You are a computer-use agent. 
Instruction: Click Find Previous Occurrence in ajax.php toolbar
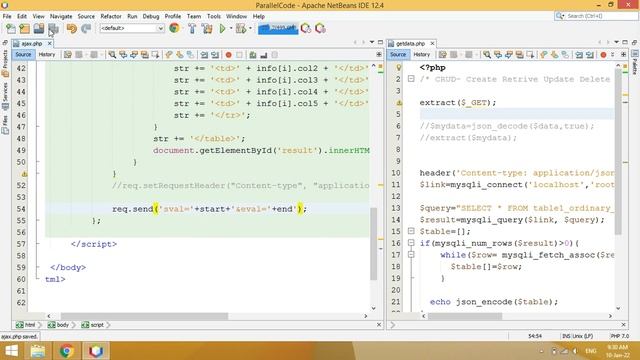(123, 55)
